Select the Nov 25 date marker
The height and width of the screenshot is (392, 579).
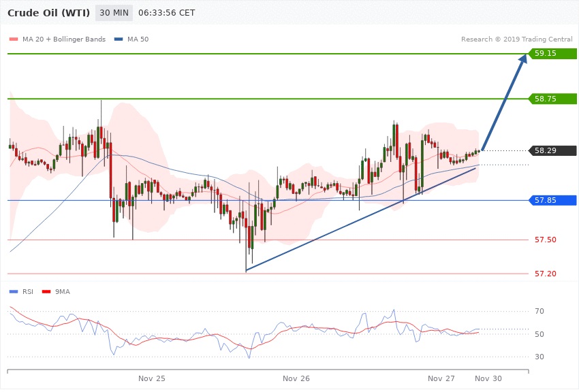pyautogui.click(x=152, y=378)
